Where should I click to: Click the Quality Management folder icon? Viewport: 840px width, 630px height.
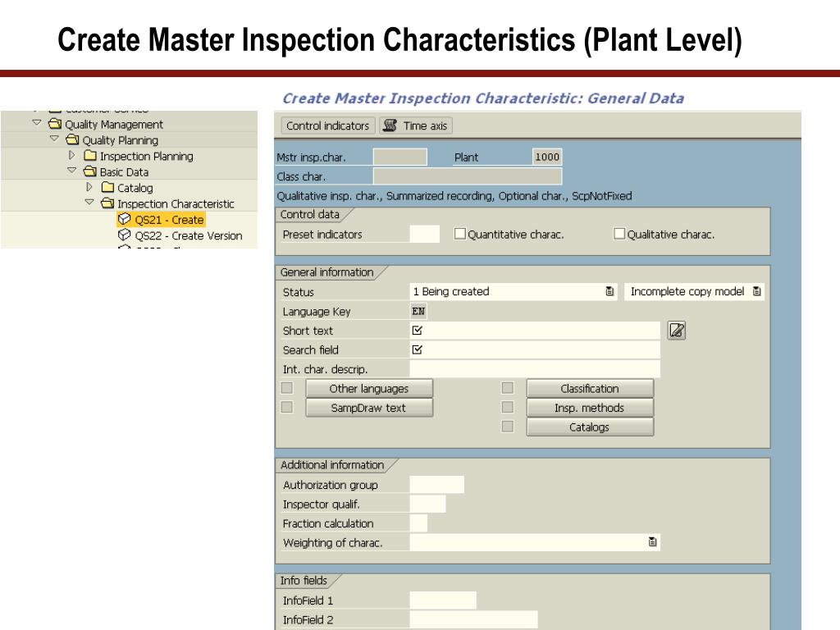pyautogui.click(x=55, y=124)
